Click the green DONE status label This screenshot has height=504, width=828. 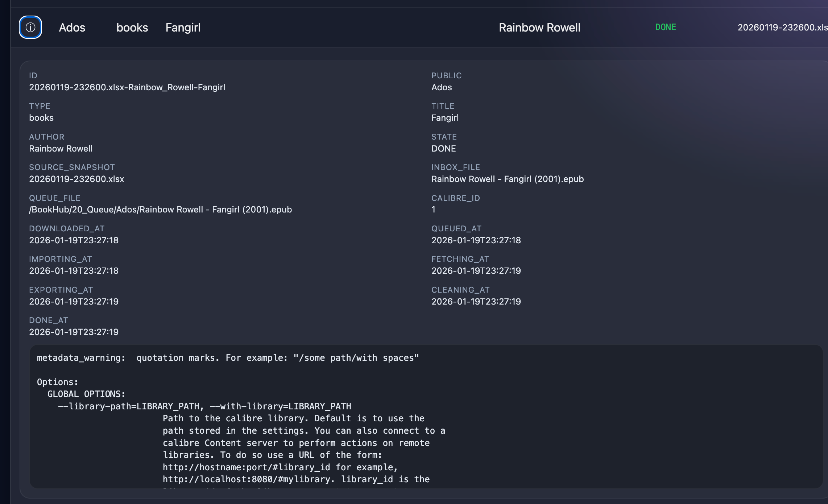(x=665, y=27)
